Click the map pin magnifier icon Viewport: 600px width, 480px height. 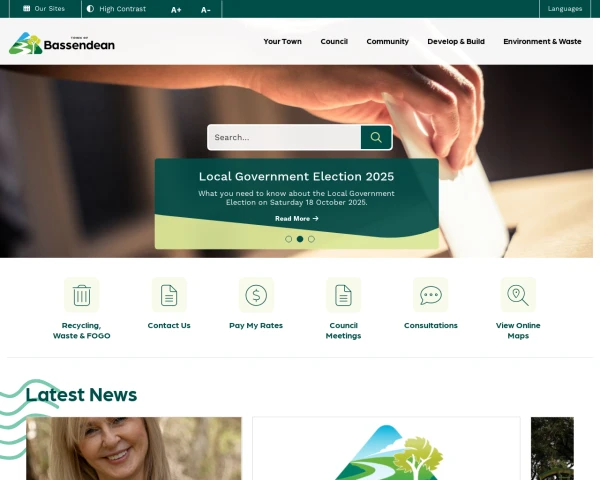[518, 295]
